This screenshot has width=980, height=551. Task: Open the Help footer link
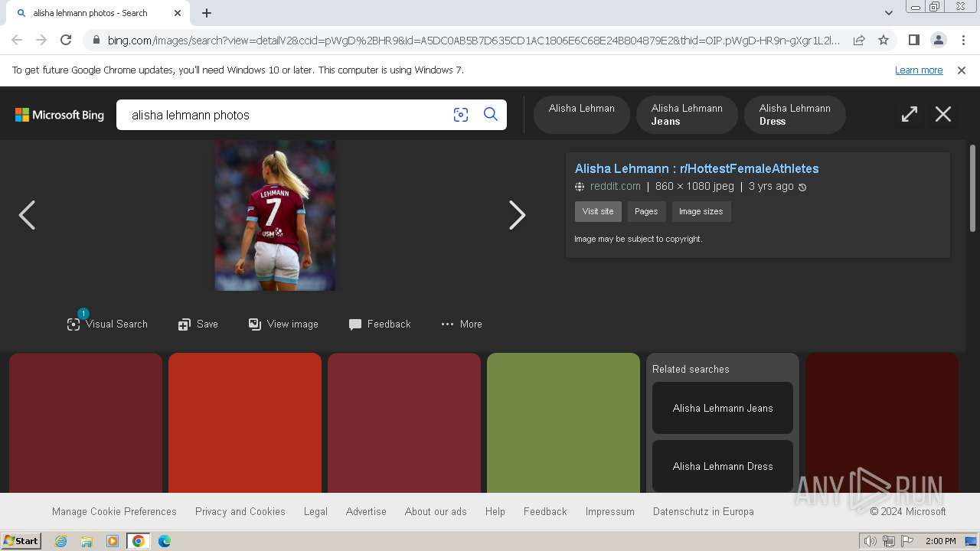[x=495, y=511]
